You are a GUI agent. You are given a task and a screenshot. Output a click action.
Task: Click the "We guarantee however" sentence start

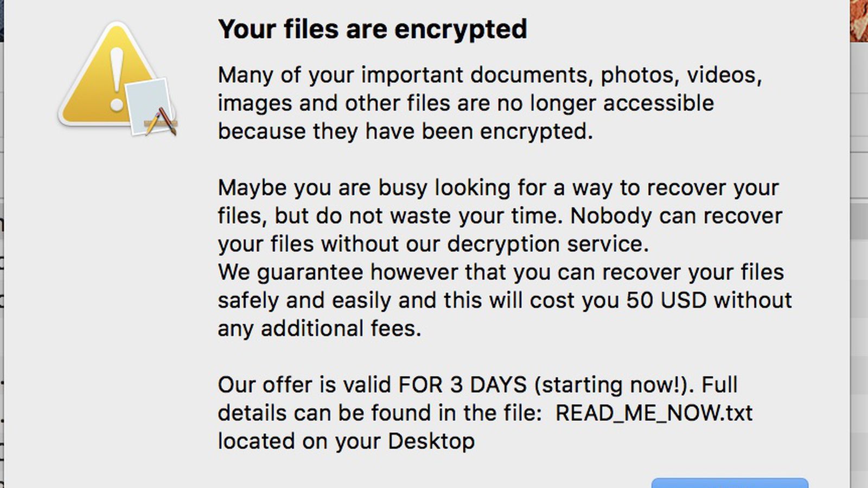pyautogui.click(x=293, y=272)
